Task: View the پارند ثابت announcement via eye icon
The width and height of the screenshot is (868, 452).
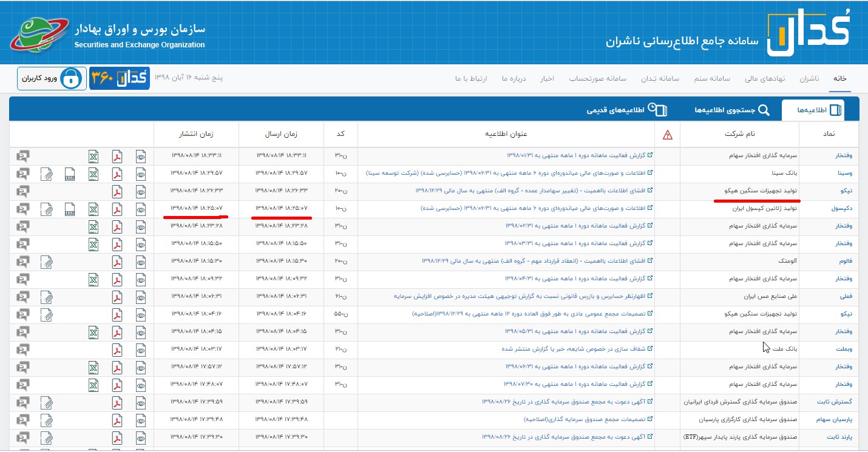Action: click(x=141, y=438)
